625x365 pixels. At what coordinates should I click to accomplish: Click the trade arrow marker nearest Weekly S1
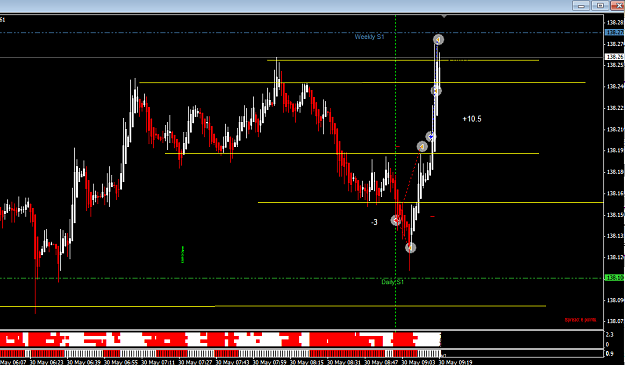point(438,39)
